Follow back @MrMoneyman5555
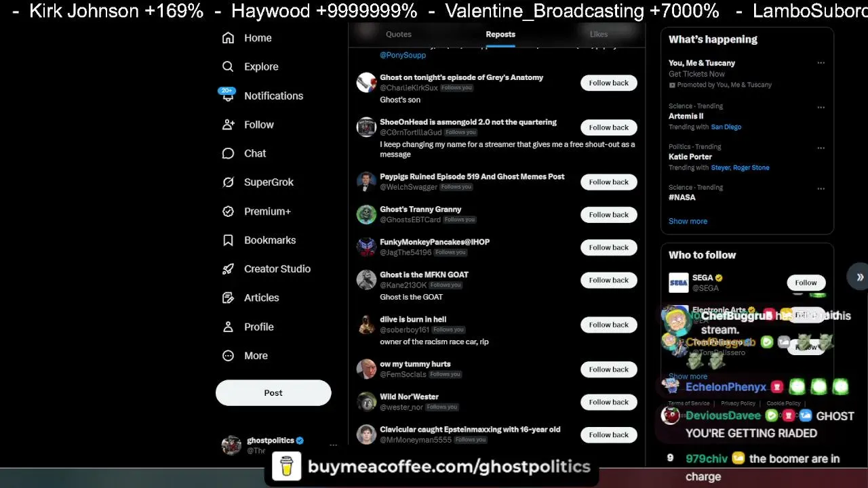The image size is (868, 488). coord(609,434)
